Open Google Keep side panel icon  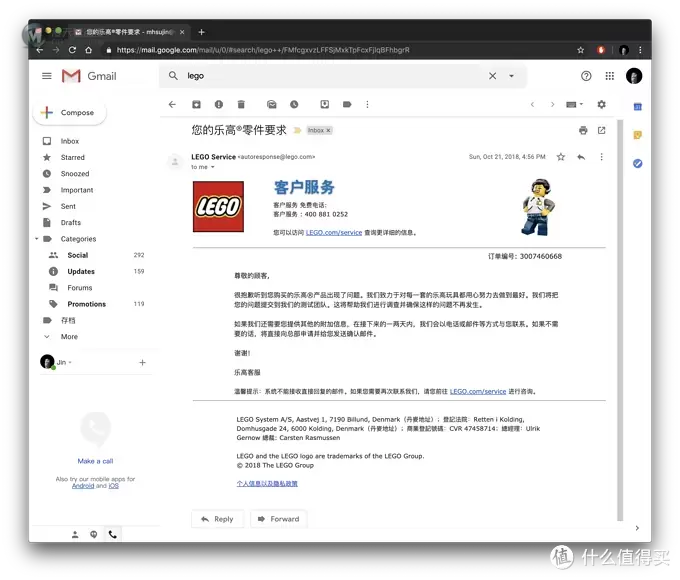[x=637, y=135]
